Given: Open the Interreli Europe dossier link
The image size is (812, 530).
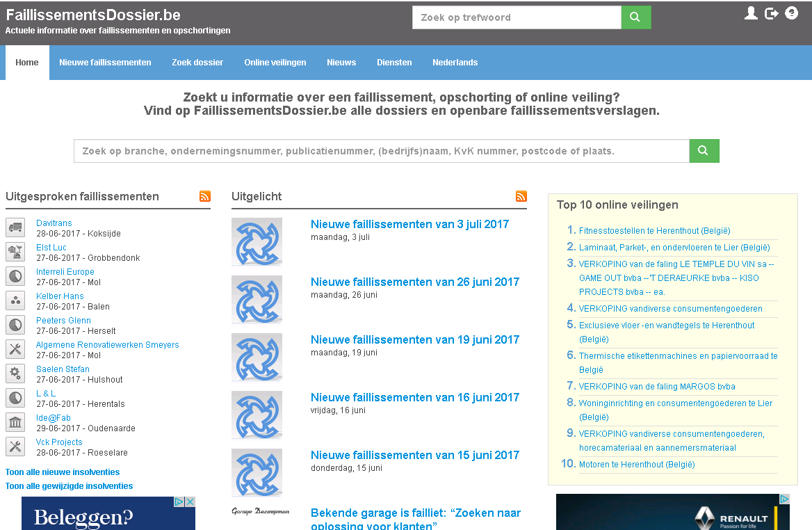Looking at the screenshot, I should coord(65,272).
